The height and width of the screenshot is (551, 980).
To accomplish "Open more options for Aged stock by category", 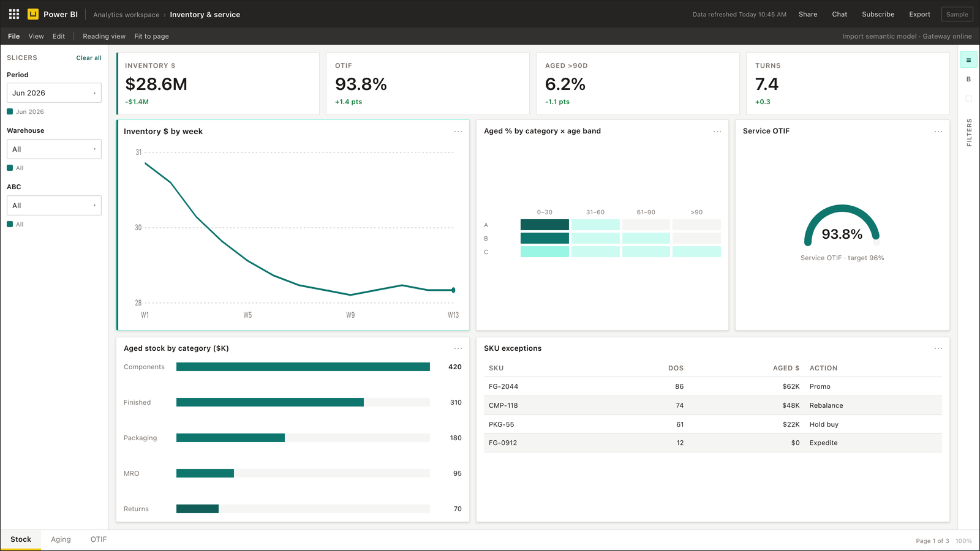I will pos(458,348).
